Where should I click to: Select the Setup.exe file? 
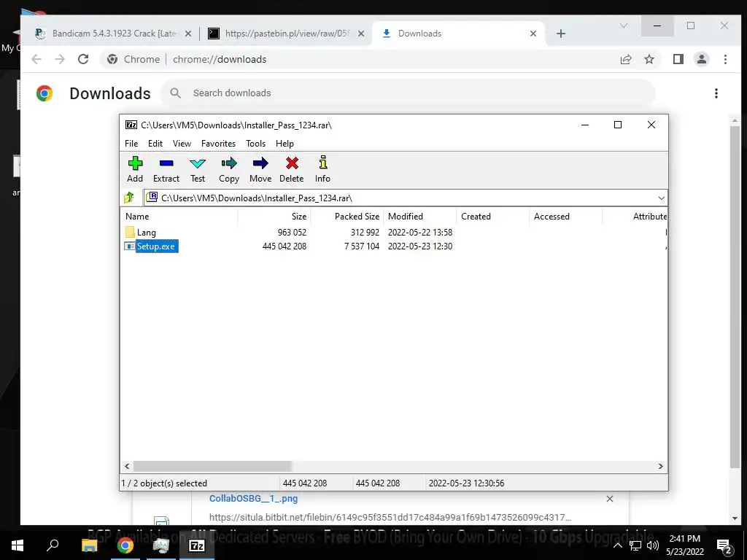point(156,246)
